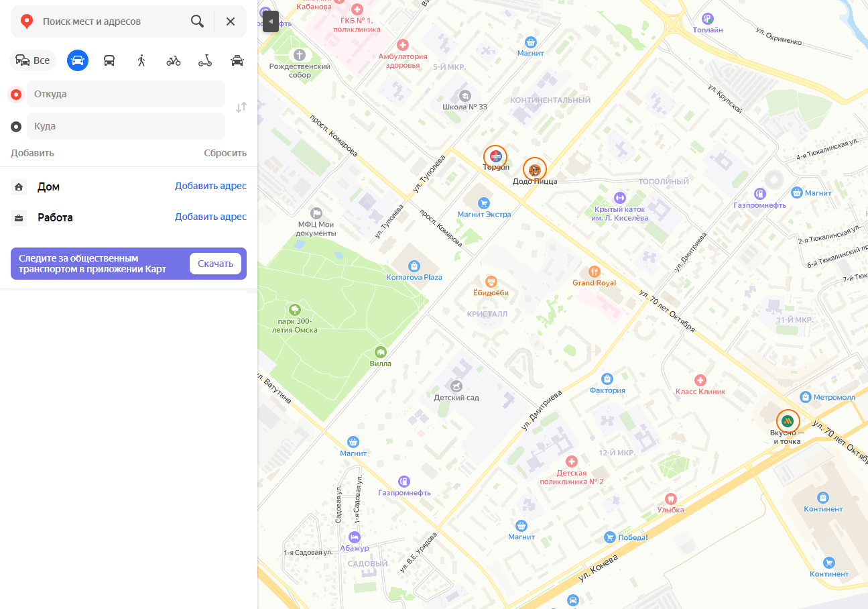Click the Магнит icon near ул. Ватутина

(353, 442)
